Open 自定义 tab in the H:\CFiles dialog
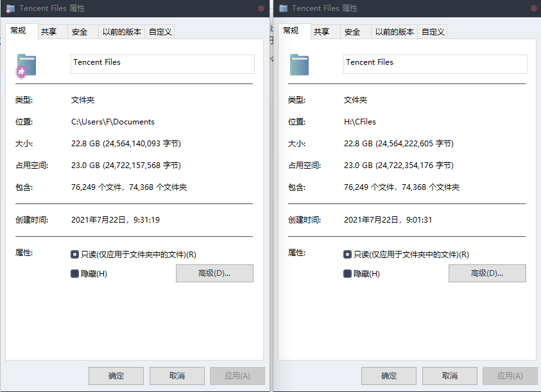The width and height of the screenshot is (541, 392). (x=433, y=32)
